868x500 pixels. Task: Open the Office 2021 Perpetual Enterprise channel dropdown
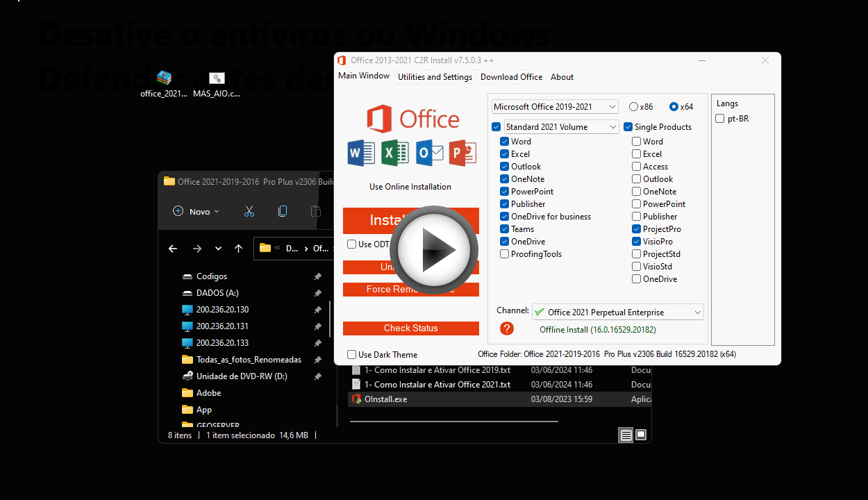tap(617, 312)
